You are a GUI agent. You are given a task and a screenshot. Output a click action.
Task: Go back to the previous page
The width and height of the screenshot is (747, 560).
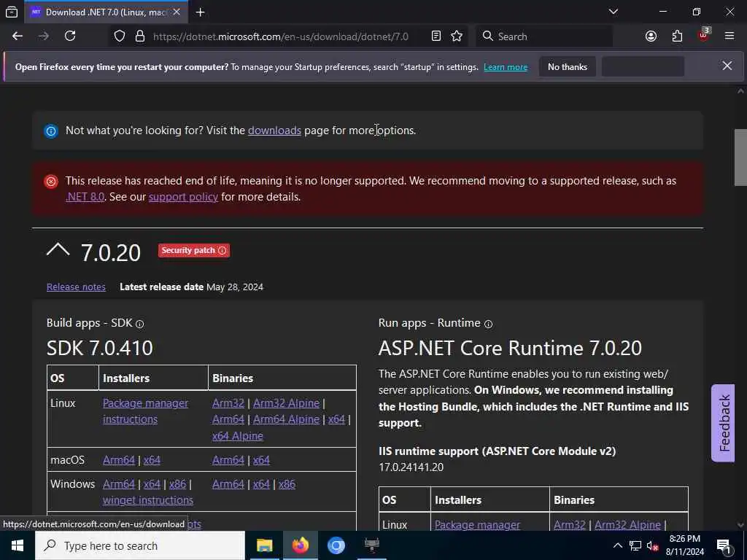click(x=18, y=36)
